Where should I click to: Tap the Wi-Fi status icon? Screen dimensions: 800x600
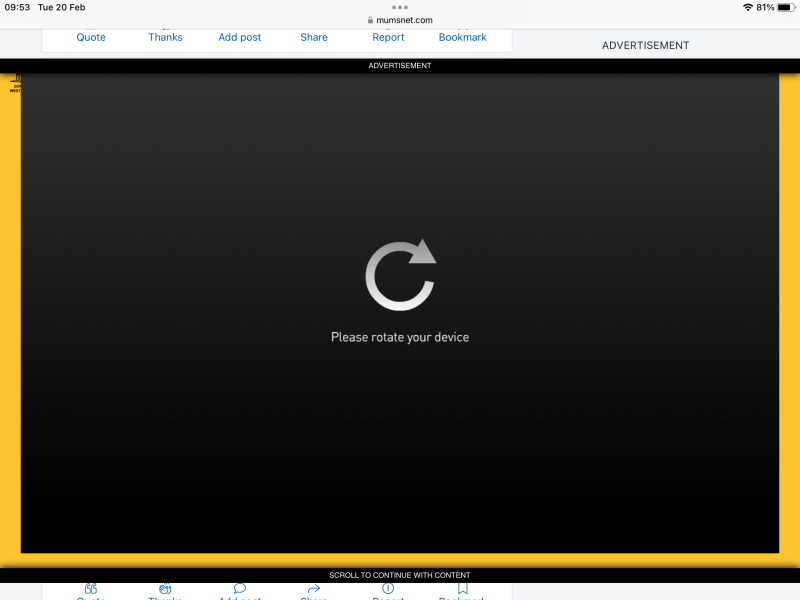click(748, 7)
